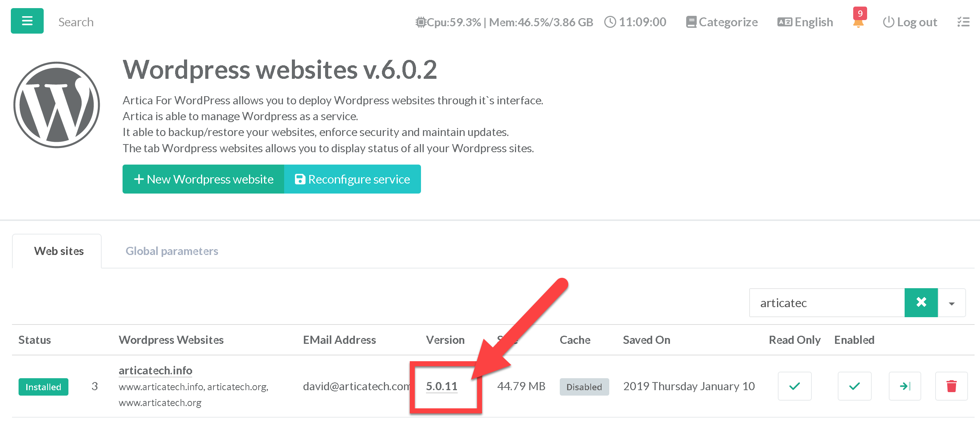The image size is (980, 435).
Task: Open the task list icon at top right
Action: 963,22
